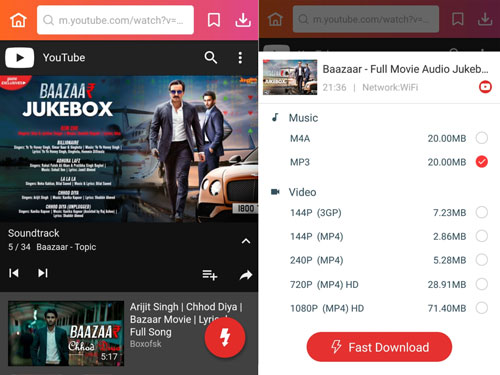The height and width of the screenshot is (375, 500).
Task: Open the URL field showing m.youtube.com
Action: (115, 20)
